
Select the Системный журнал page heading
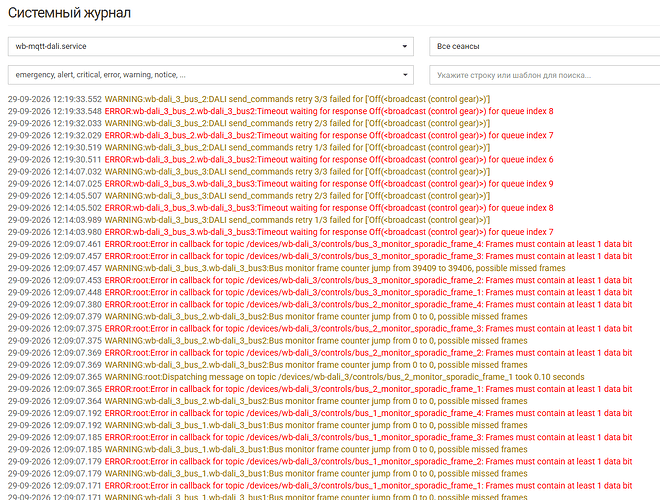pos(69,13)
